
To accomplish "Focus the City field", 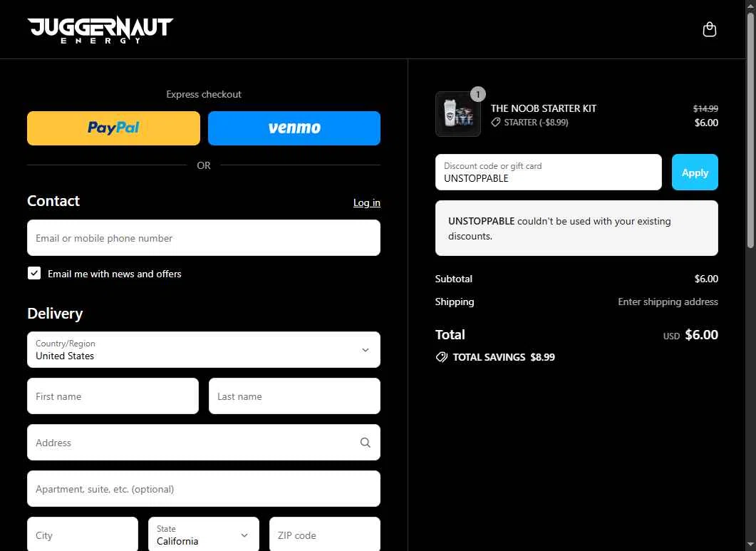I will tap(83, 534).
